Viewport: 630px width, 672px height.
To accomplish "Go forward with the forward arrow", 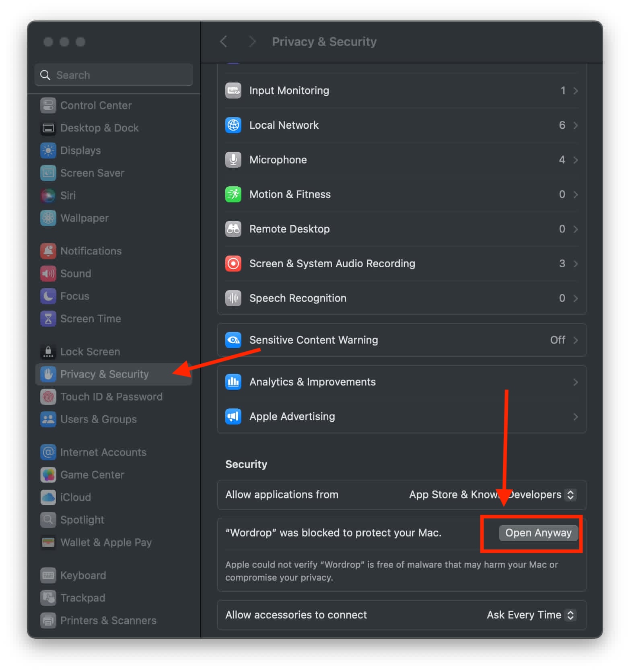I will (252, 41).
